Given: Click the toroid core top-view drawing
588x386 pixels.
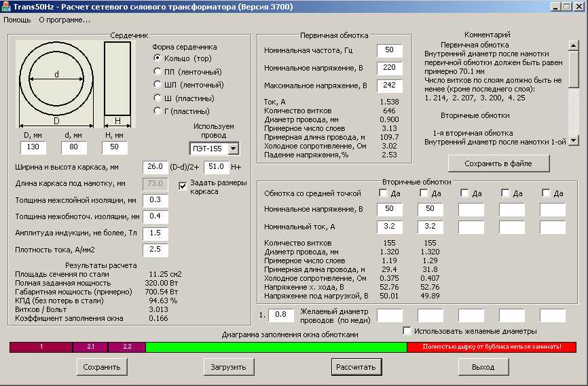Looking at the screenshot, I should 56,79.
